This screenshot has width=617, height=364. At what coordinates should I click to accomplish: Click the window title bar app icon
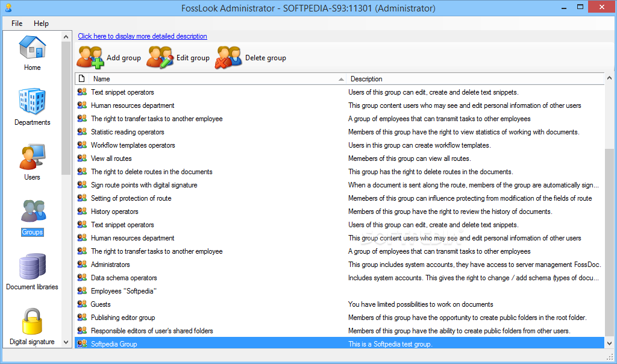click(8, 7)
